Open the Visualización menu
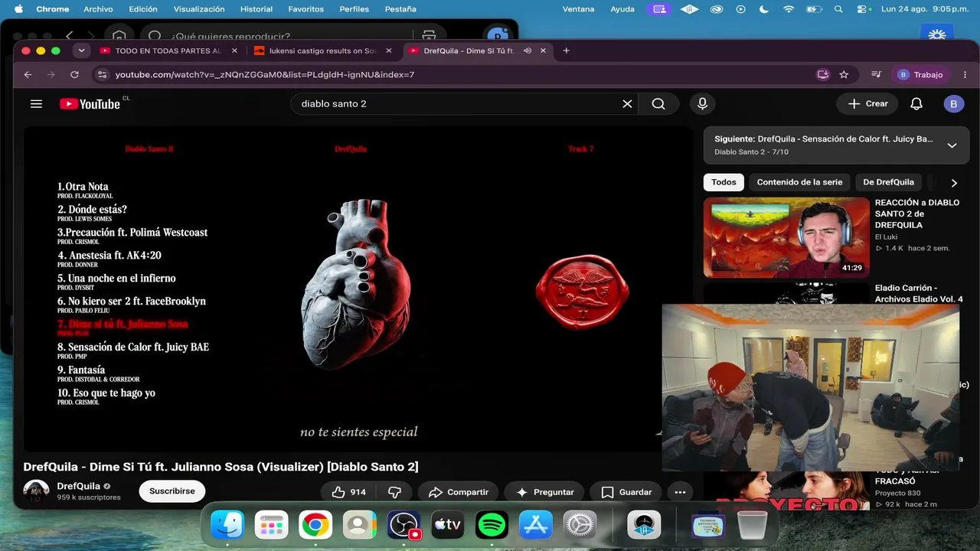Screen dimensions: 980x551 pyautogui.click(x=199, y=9)
